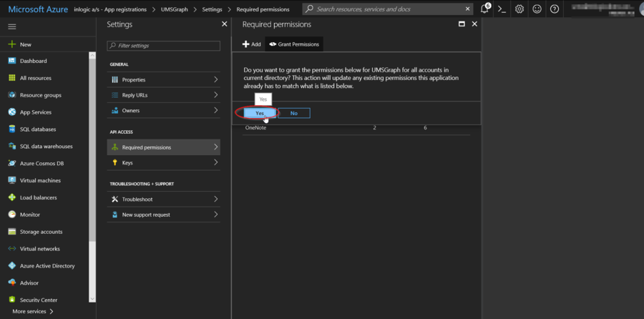Toggle the hamburger sidebar menu

11,26
